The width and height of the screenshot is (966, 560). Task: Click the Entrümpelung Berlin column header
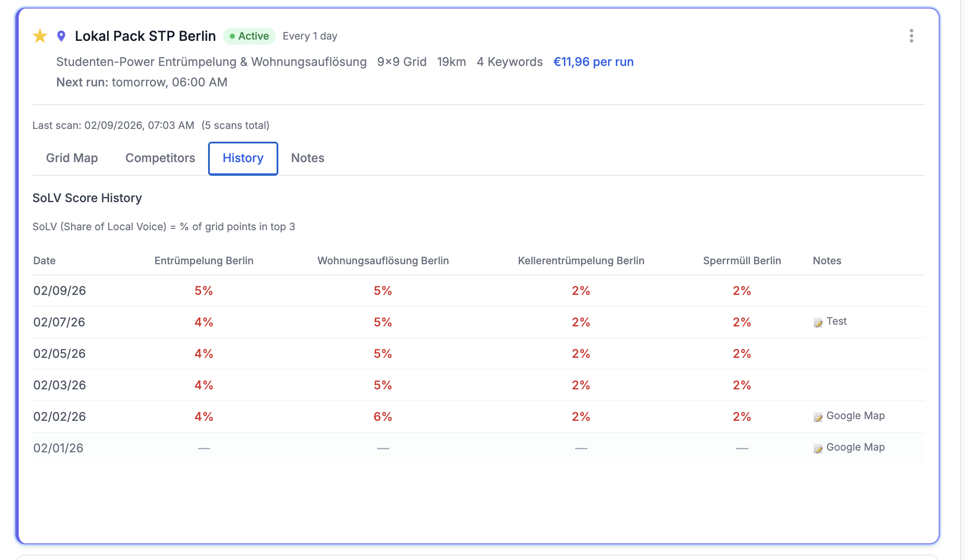[204, 261]
